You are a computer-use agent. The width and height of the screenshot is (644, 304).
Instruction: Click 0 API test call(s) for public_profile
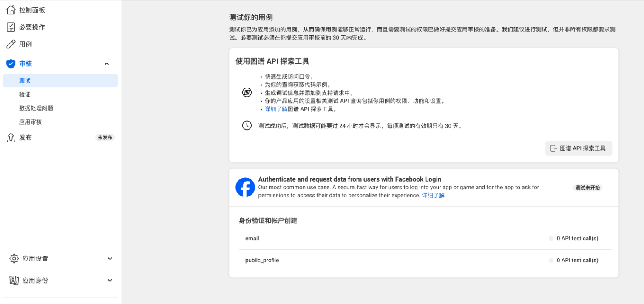click(577, 260)
